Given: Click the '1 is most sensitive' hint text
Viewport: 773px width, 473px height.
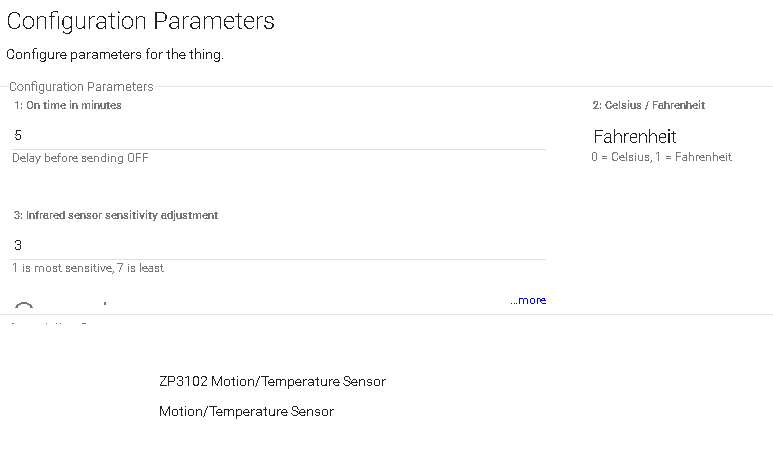Looking at the screenshot, I should tap(88, 268).
